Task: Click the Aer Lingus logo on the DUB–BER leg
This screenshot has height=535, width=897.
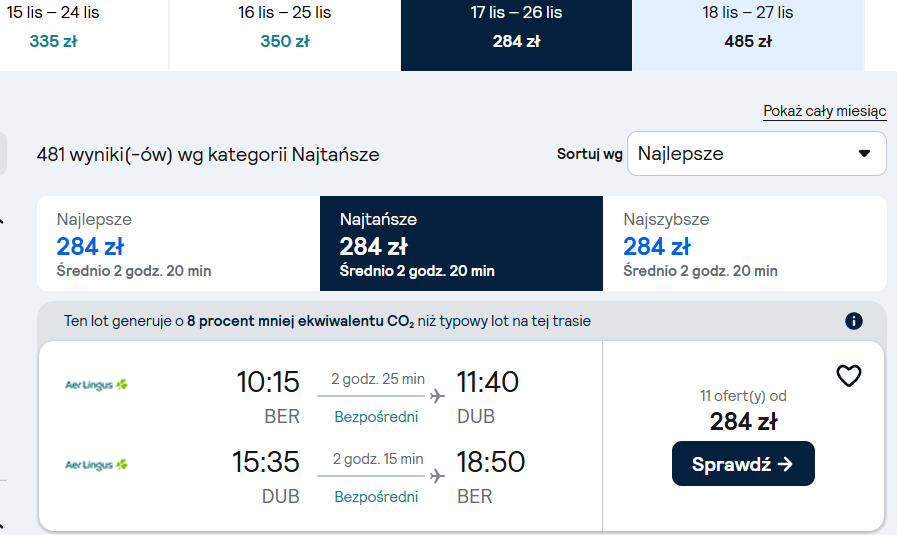Action: (x=96, y=465)
